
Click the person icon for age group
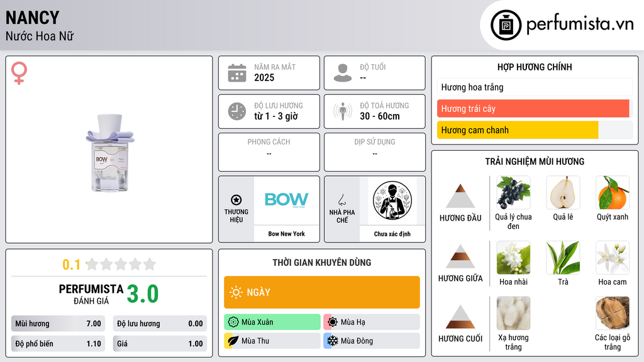click(x=343, y=73)
